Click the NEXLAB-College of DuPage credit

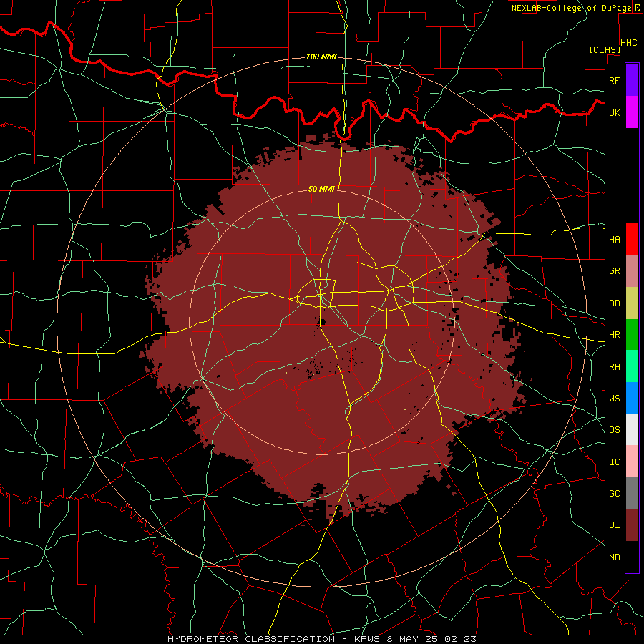[x=571, y=8]
